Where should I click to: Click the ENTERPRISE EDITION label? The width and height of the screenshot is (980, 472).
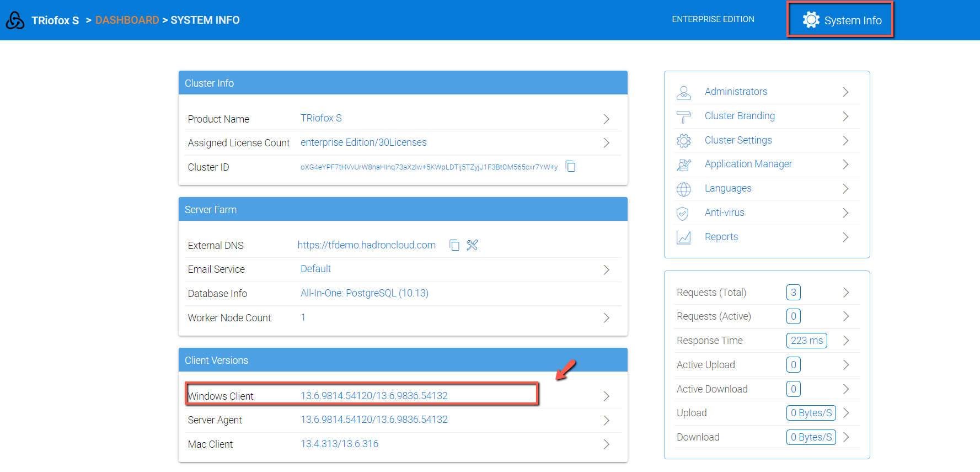click(x=713, y=19)
